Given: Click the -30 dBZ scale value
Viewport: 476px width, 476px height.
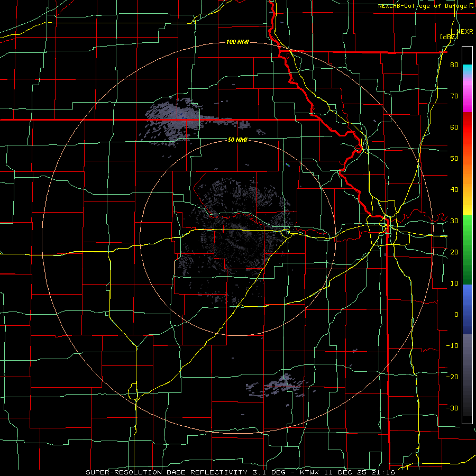Looking at the screenshot, I should [452, 408].
